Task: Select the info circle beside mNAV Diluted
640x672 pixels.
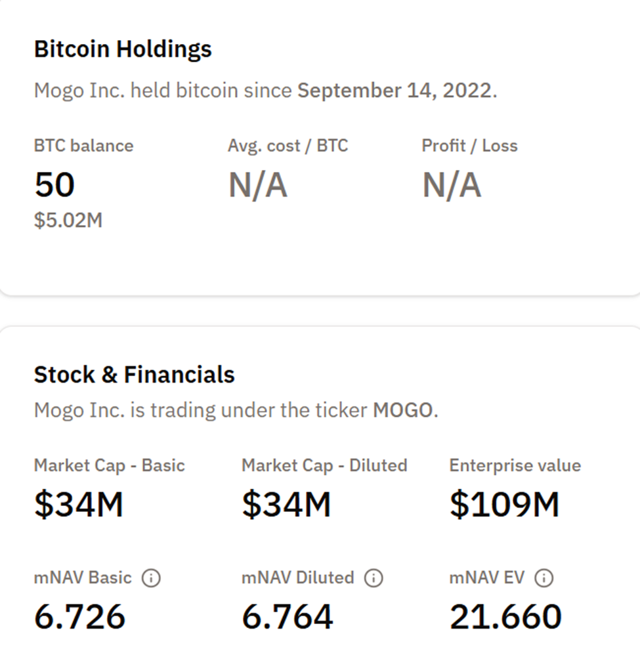Action: [374, 579]
